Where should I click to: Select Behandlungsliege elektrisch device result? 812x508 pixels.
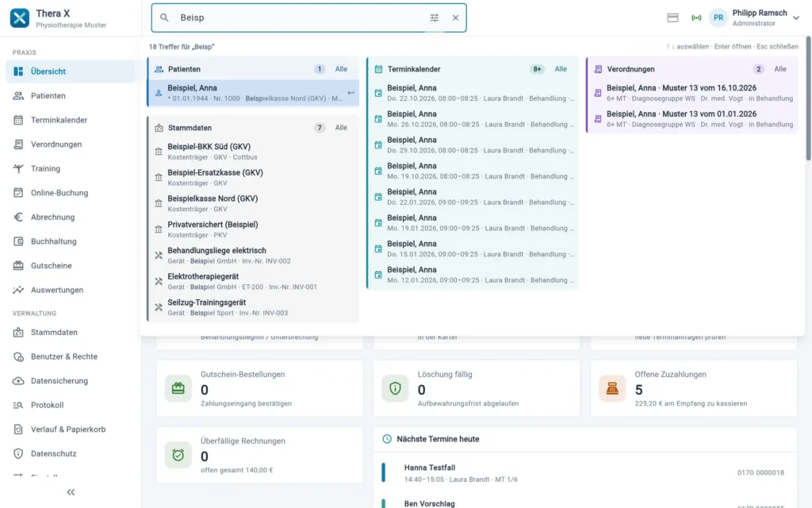(254, 255)
